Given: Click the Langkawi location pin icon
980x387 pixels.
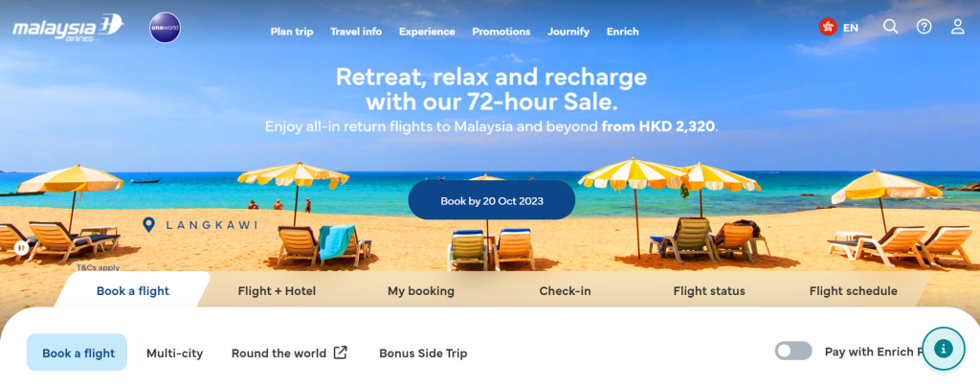Looking at the screenshot, I should 148,225.
